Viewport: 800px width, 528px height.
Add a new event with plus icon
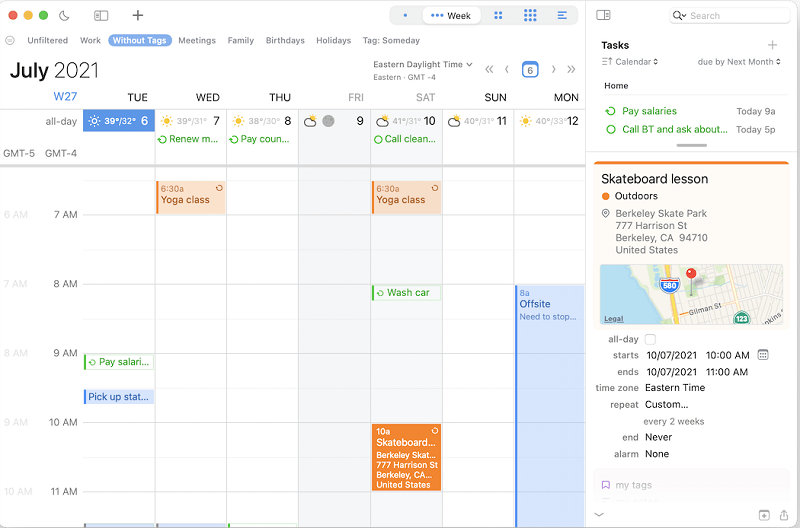(x=138, y=15)
